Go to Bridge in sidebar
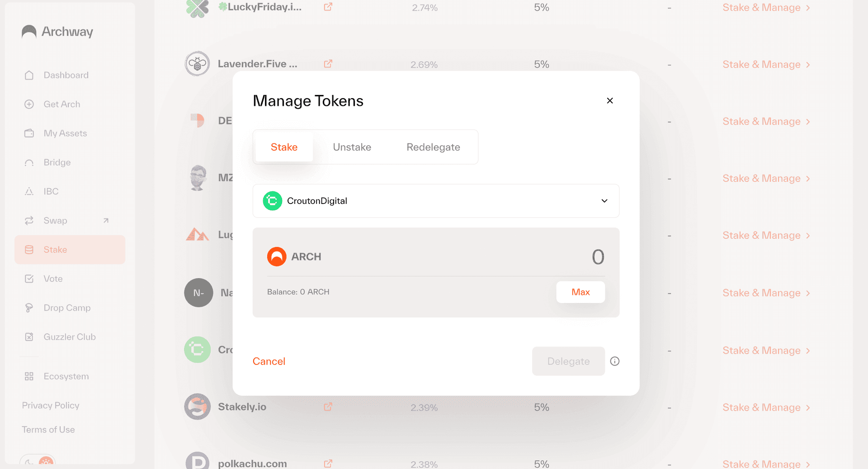The width and height of the screenshot is (868, 469). 57,162
